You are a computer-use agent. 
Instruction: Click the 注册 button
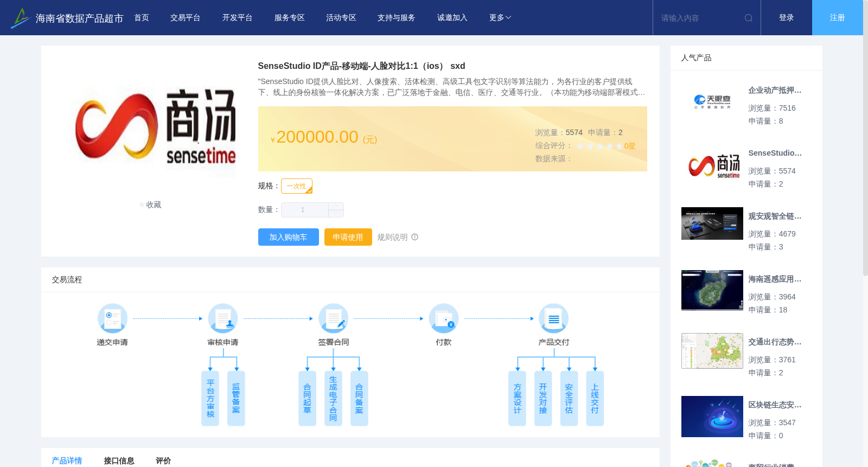(838, 18)
